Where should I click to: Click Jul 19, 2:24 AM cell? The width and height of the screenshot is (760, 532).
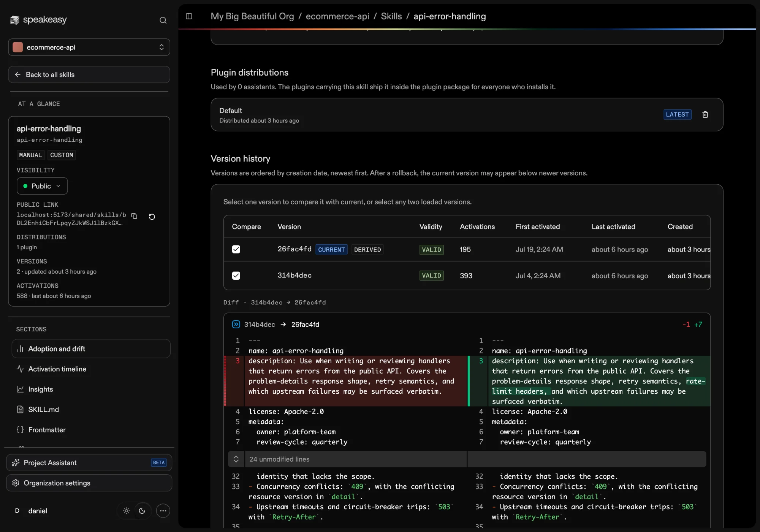tap(539, 249)
